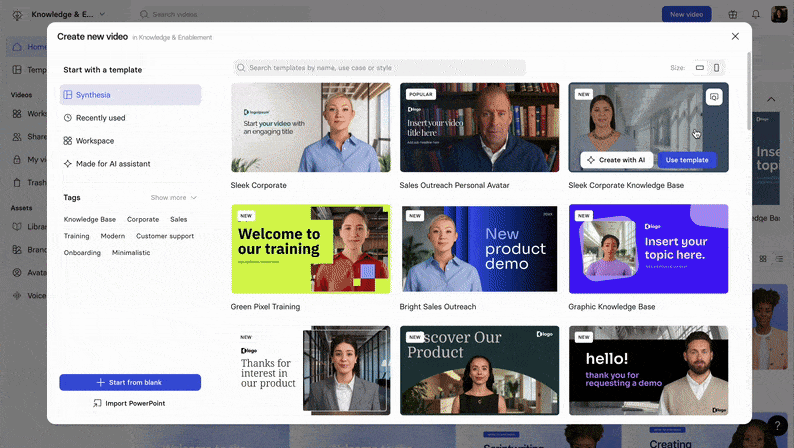Viewport: 794px width, 448px height.
Task: Click Workspace videos icon in background sidebar
Action: (x=17, y=113)
